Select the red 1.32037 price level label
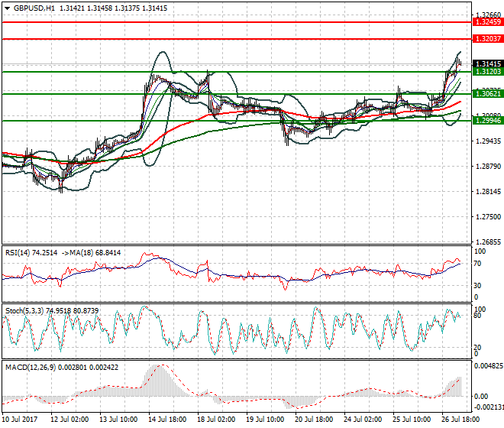The height and width of the screenshot is (428, 504). (x=488, y=39)
